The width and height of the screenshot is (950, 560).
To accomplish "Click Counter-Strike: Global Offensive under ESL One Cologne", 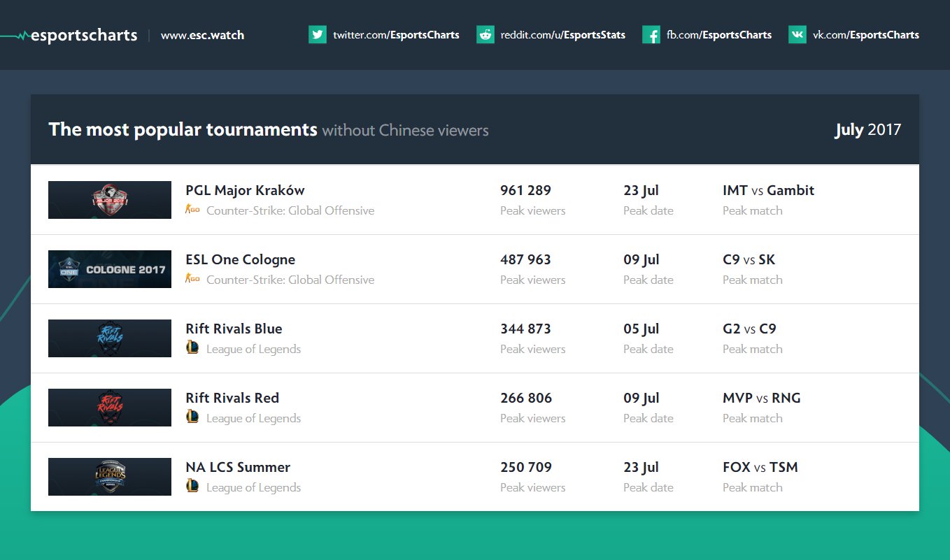I will tap(290, 280).
